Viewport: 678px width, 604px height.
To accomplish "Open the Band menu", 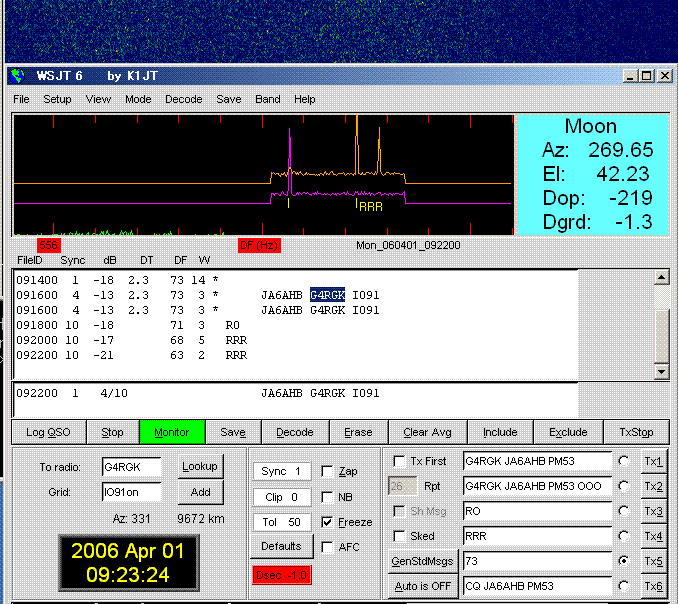I will click(267, 99).
